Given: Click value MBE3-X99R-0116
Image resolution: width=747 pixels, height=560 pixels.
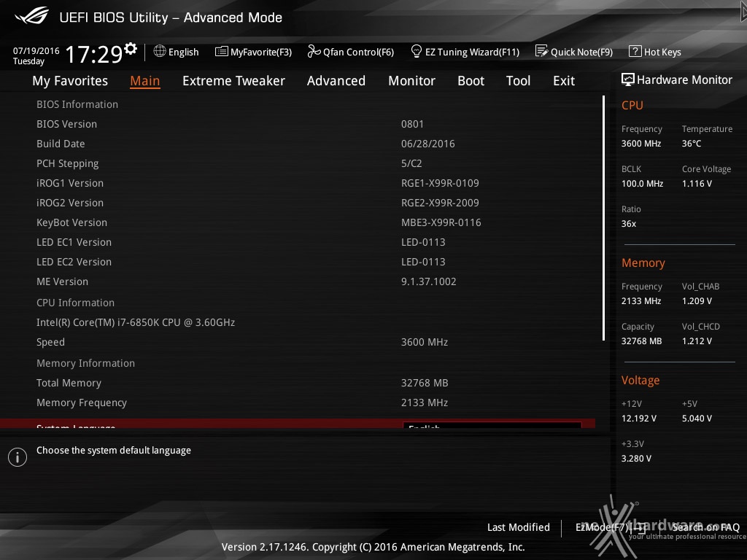Looking at the screenshot, I should click(441, 222).
